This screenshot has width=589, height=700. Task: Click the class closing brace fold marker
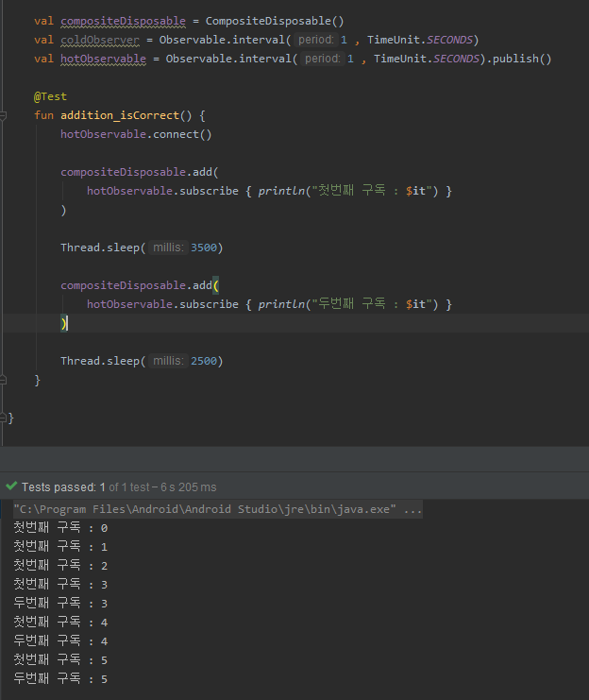3,418
